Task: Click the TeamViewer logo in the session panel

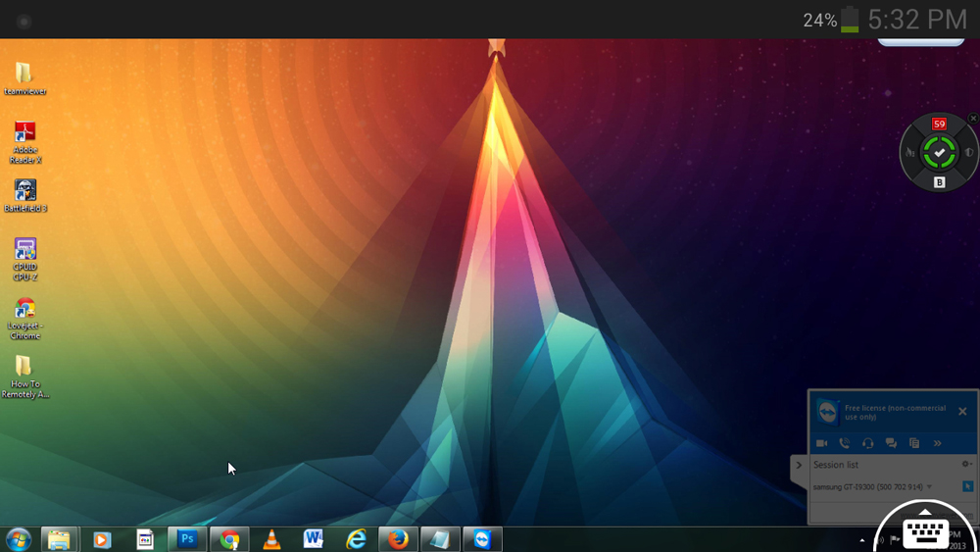Action: click(x=827, y=413)
